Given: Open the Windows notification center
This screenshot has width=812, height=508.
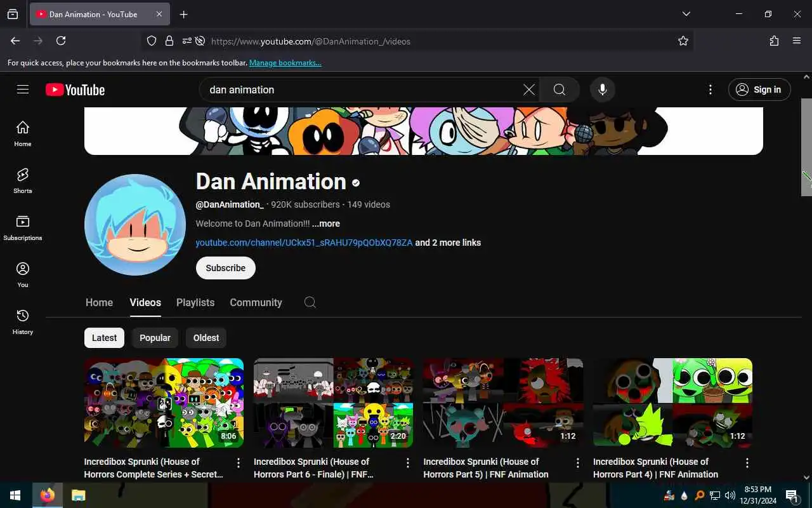Looking at the screenshot, I should click(792, 495).
